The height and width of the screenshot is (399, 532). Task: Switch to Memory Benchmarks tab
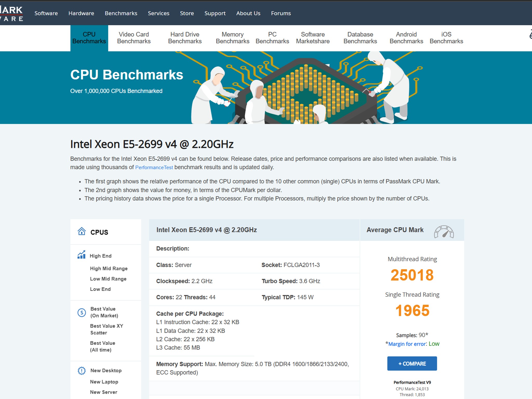coord(232,38)
